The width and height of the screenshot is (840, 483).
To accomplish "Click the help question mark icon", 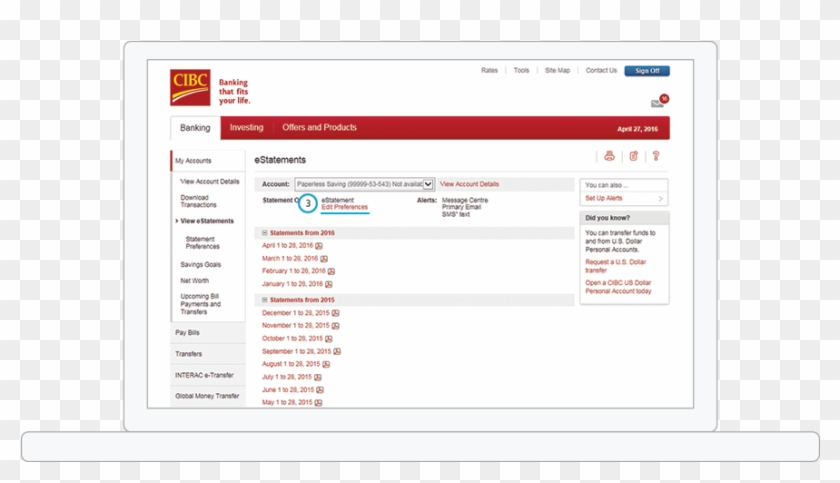I will pyautogui.click(x=656, y=156).
